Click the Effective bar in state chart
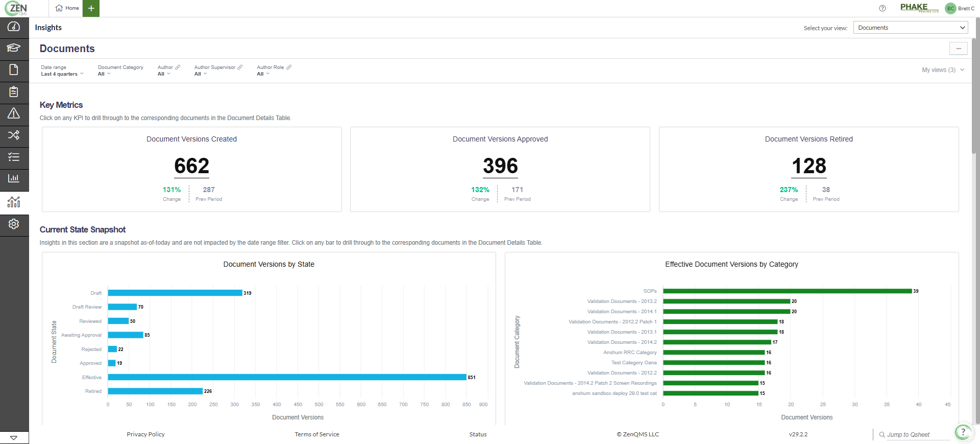980x444 pixels. click(286, 377)
